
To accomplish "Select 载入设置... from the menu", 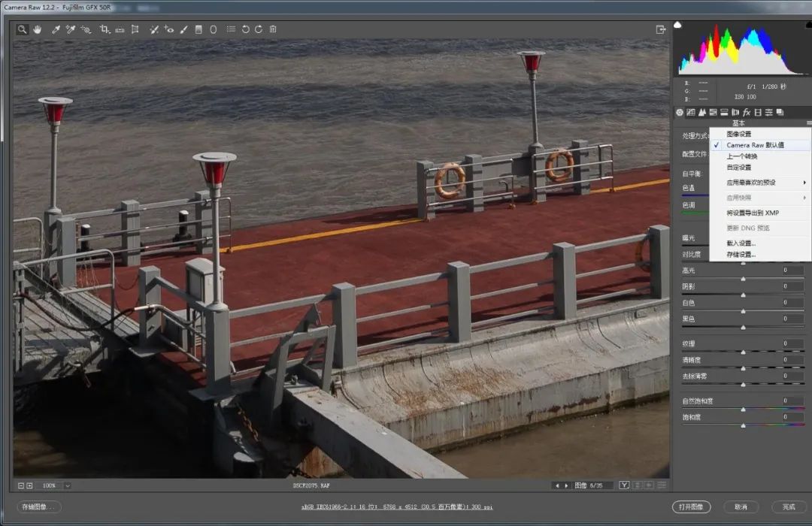I will [741, 243].
